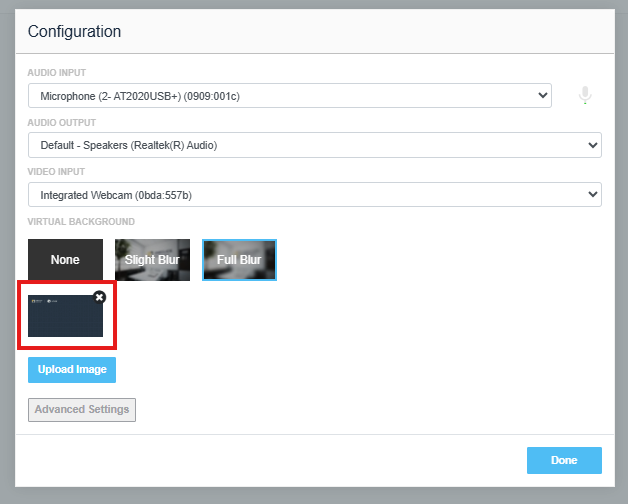628x504 pixels.
Task: Open Advanced Settings
Action: click(x=82, y=409)
